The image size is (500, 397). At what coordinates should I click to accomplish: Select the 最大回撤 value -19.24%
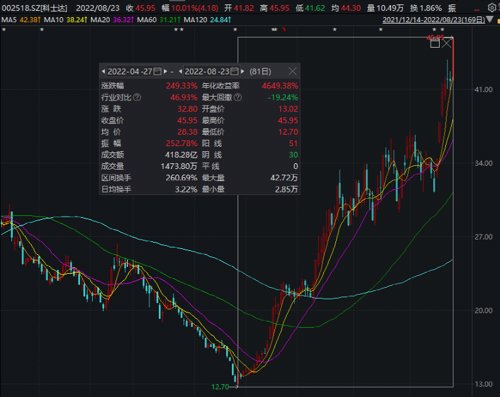pyautogui.click(x=283, y=97)
